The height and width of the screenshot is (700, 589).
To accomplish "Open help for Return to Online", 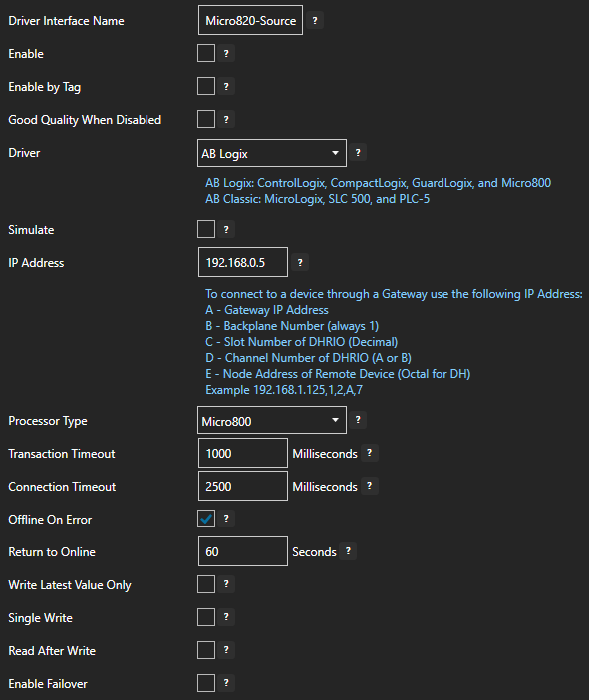I will click(x=348, y=551).
